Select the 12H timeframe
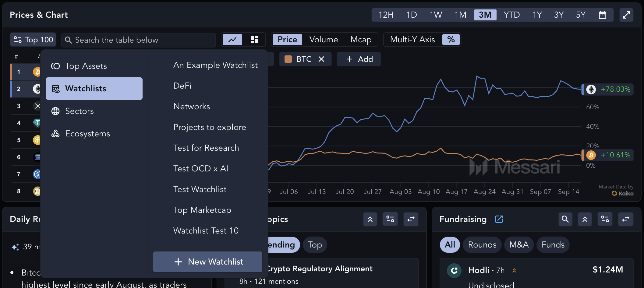644x288 pixels. click(x=386, y=15)
